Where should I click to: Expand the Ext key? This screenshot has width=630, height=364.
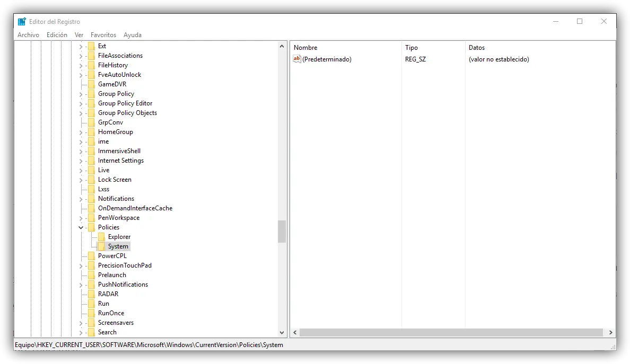81,47
